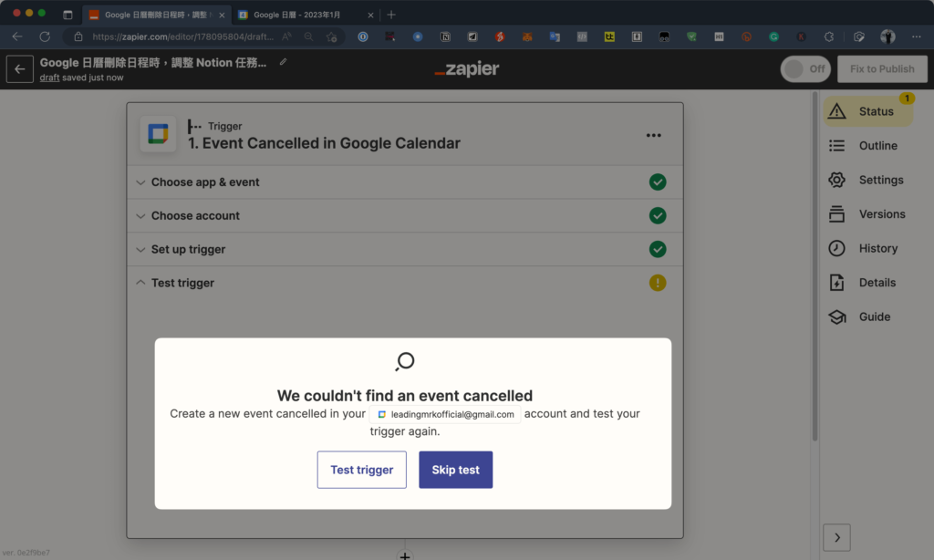Open the trigger step three-dot menu
The image size is (934, 560).
pyautogui.click(x=653, y=135)
